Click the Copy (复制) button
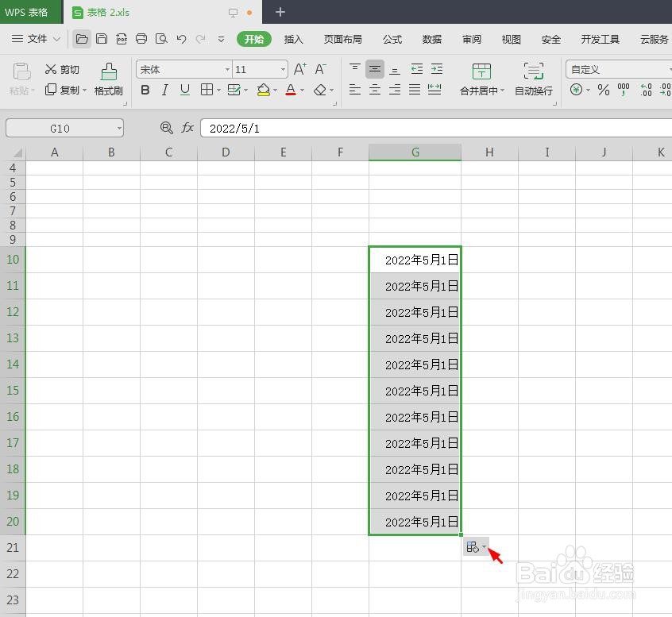Screen dimensions: 672x617 click(62, 90)
